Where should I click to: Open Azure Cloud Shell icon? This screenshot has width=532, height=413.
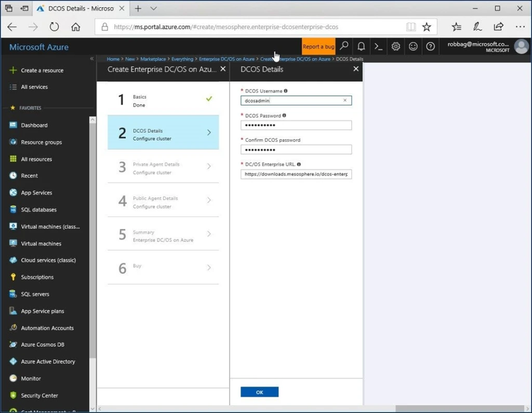(379, 46)
